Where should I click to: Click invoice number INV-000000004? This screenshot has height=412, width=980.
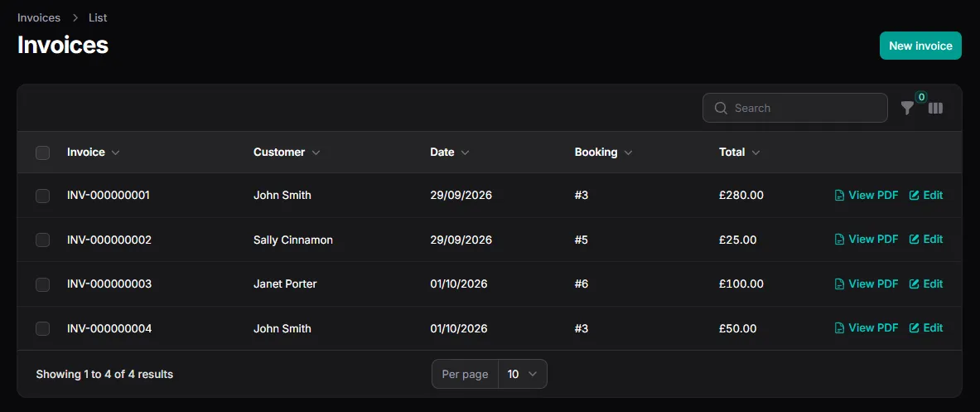(109, 328)
